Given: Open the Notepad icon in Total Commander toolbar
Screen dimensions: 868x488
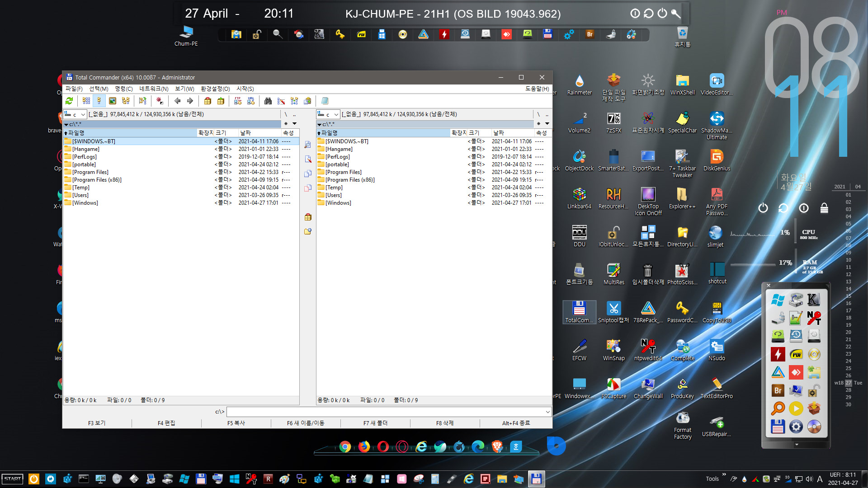Looking at the screenshot, I should [325, 101].
